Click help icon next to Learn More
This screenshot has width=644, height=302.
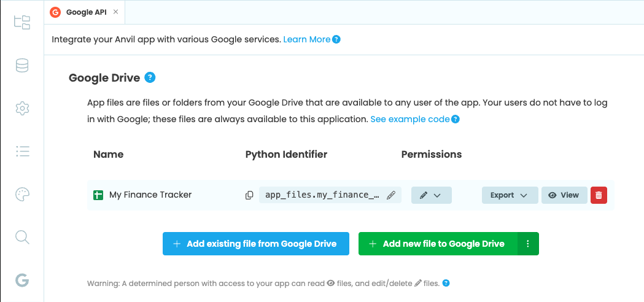(x=336, y=39)
